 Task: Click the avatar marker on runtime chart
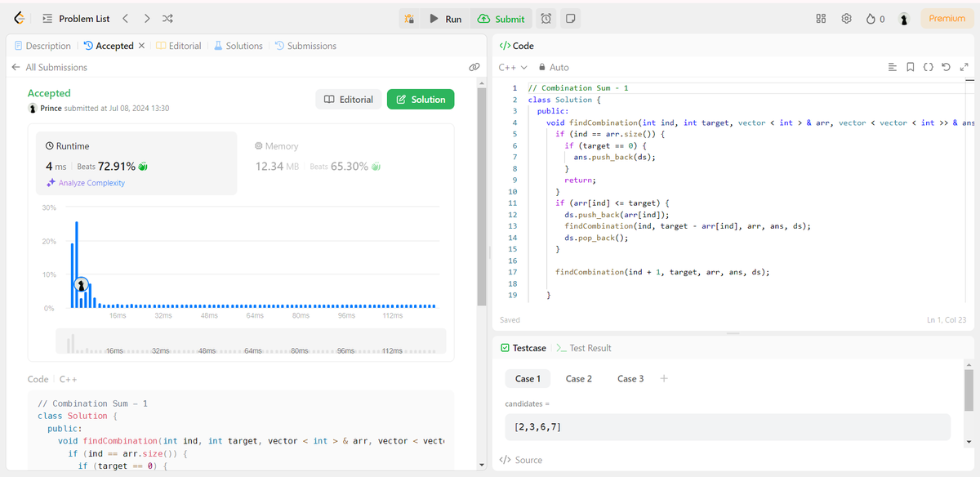[82, 284]
